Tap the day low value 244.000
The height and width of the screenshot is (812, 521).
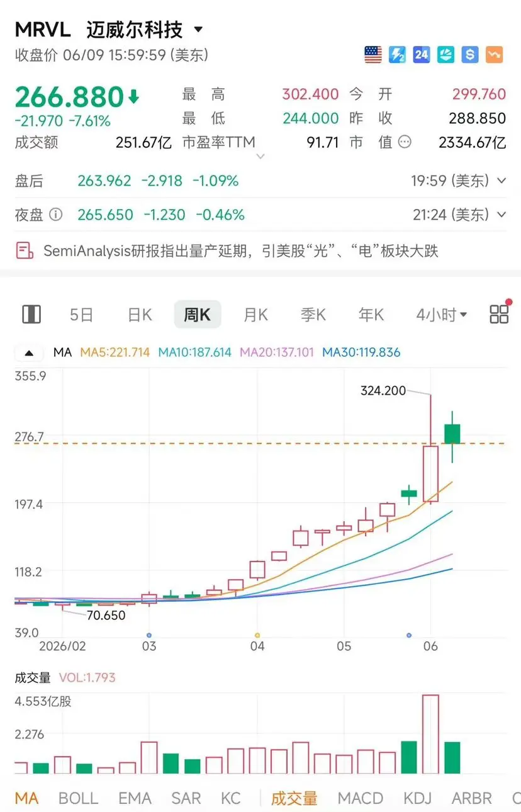pyautogui.click(x=310, y=118)
